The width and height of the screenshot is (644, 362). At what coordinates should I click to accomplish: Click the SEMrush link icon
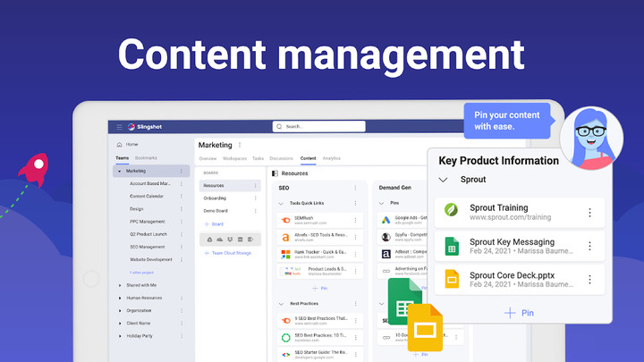pos(285,220)
